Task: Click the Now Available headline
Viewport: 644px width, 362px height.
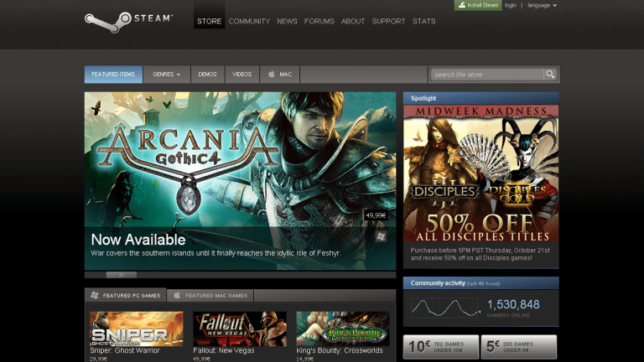Action: (138, 240)
